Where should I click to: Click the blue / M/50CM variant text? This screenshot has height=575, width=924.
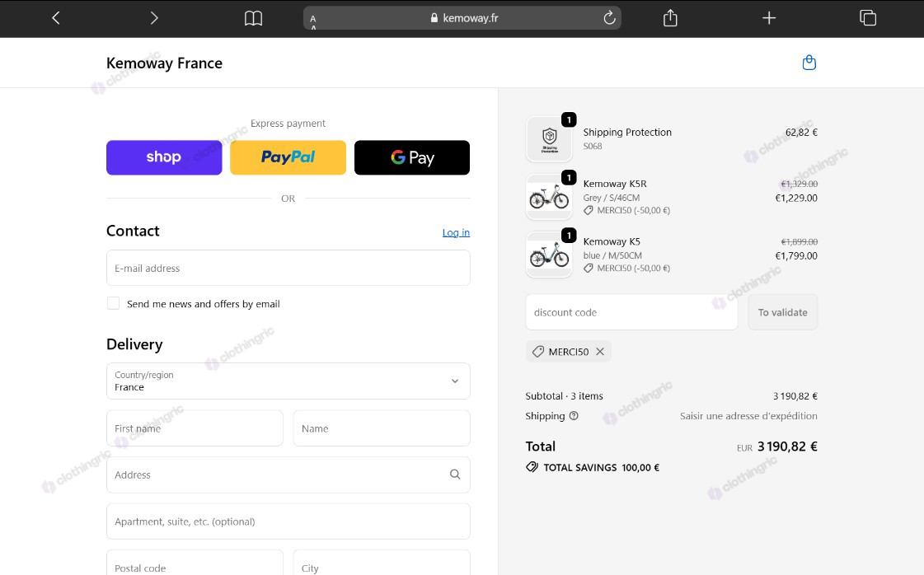pos(612,255)
